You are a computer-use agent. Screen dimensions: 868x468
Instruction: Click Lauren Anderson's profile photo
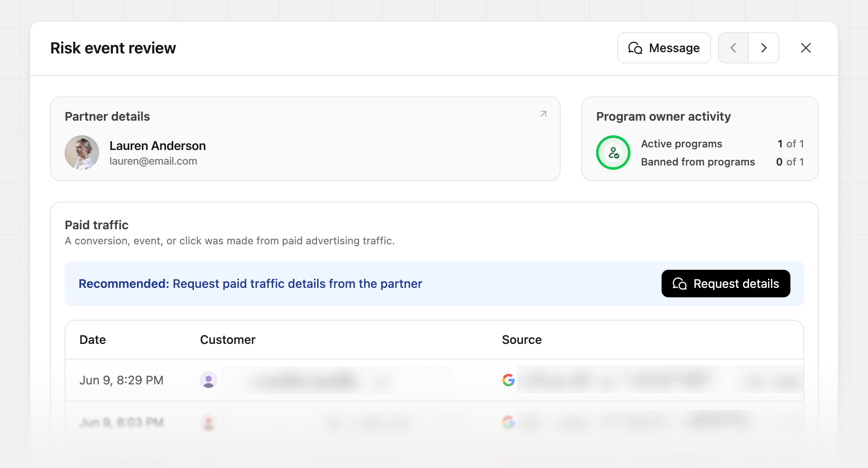(x=82, y=153)
